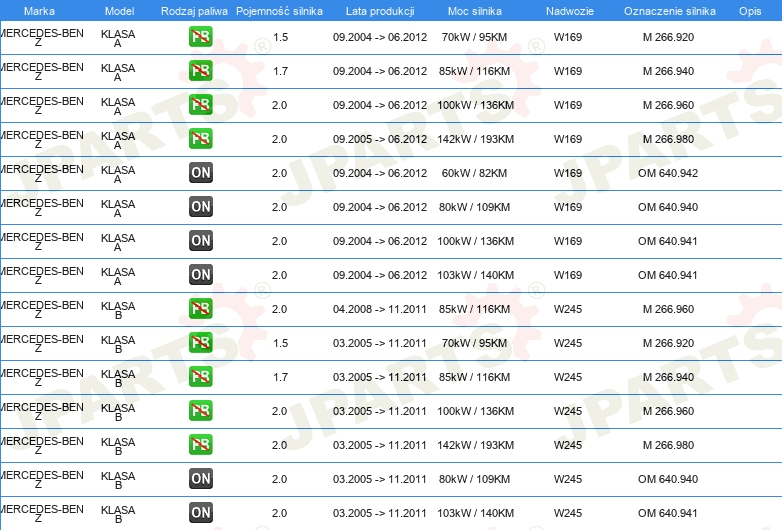Click the Opis column header
Screen dimensions: 782x530
(x=750, y=11)
